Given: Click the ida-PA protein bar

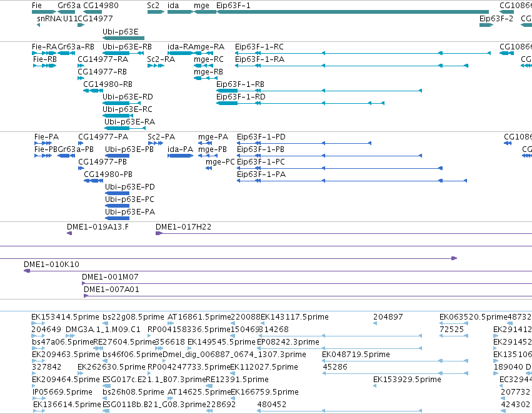Looking at the screenshot, I should [181, 156].
